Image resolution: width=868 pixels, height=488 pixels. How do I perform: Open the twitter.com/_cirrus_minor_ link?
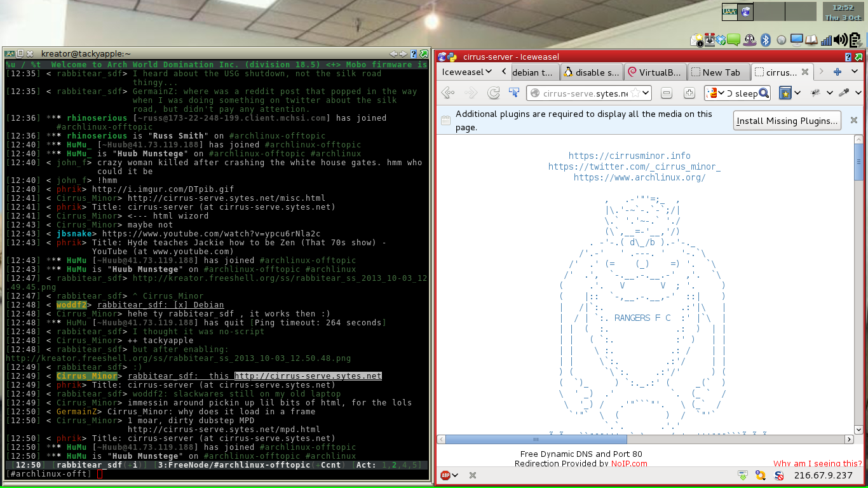coord(634,166)
